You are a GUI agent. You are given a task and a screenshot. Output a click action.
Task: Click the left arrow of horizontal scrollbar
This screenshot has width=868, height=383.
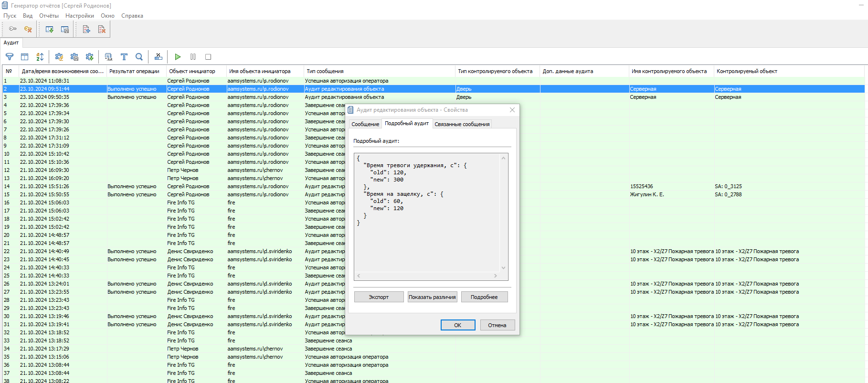[x=359, y=276]
